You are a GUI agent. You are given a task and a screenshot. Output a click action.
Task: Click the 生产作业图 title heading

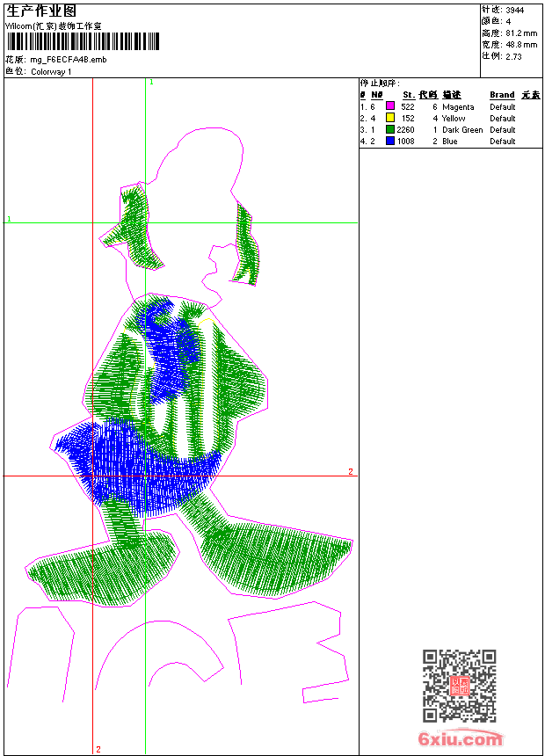point(41,11)
